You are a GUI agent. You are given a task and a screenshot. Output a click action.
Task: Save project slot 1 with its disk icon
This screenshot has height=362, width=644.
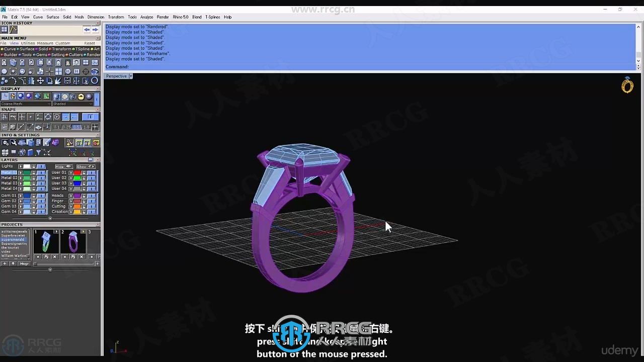click(x=46, y=257)
